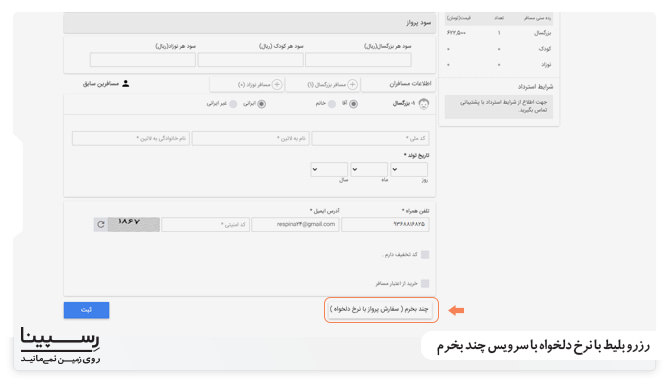Image resolution: width=670 pixels, height=385 pixels.
Task: Click the 'نوزاد' row in the price table
Action: click(499, 65)
